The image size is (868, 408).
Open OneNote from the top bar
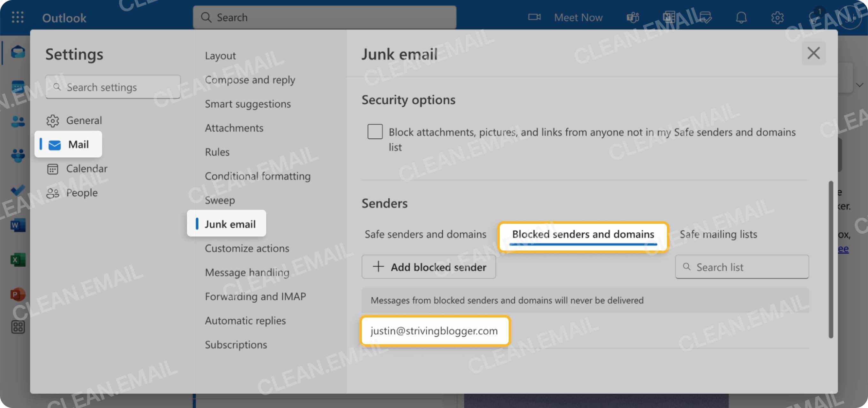669,17
